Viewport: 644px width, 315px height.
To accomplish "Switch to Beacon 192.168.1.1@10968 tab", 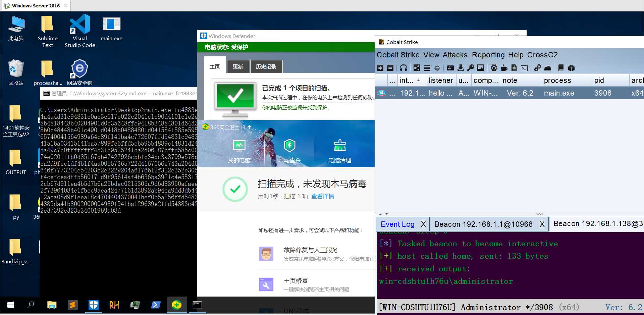I will (483, 224).
